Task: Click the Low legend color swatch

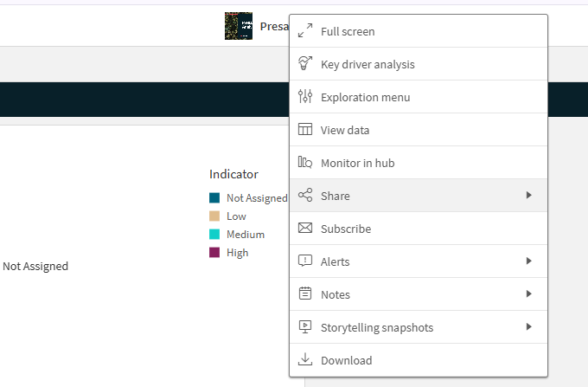Action: tap(214, 216)
